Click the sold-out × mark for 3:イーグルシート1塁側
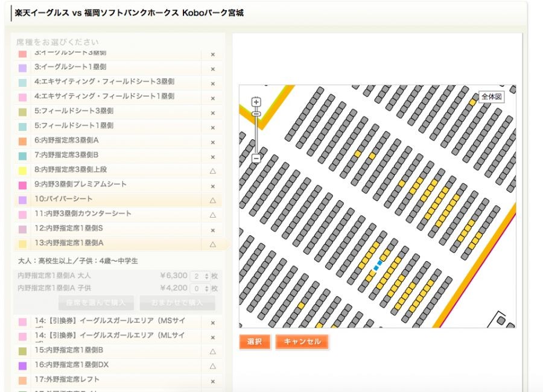 [x=213, y=69]
